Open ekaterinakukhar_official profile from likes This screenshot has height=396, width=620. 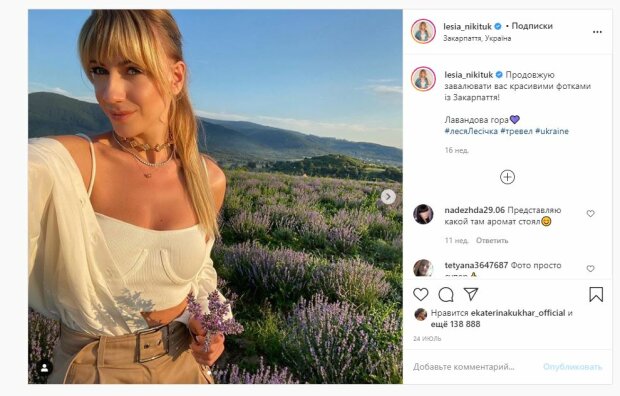[x=518, y=313]
